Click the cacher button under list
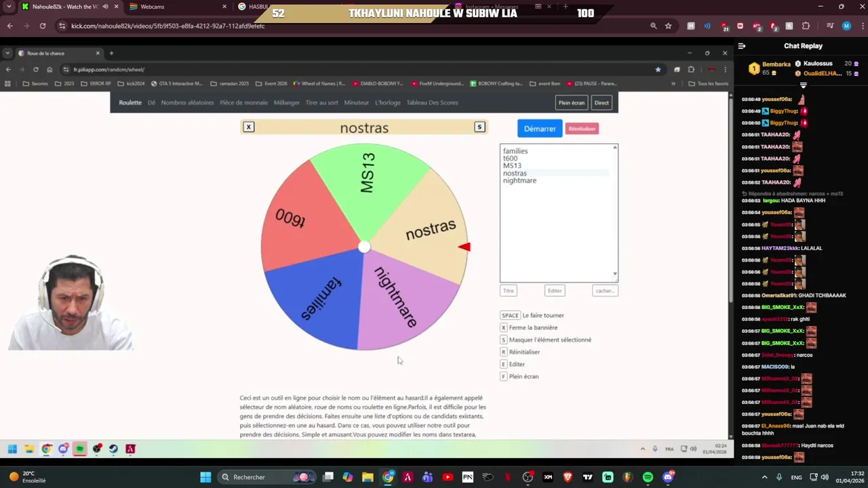 (x=605, y=291)
